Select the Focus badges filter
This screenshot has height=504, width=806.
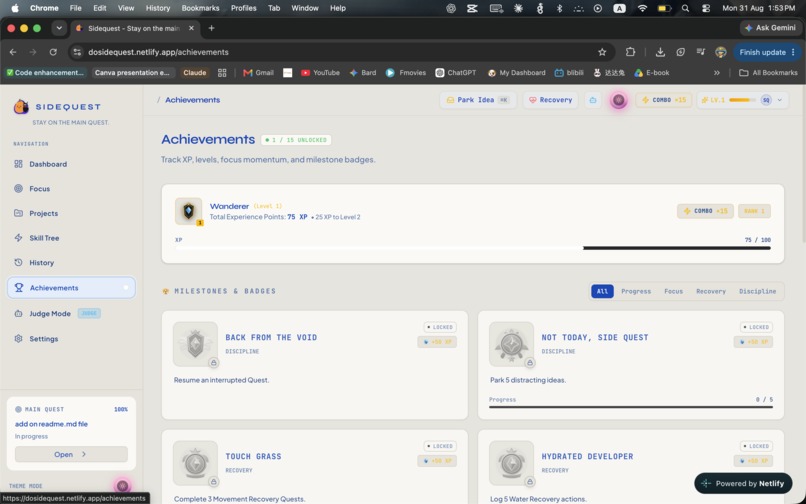[673, 291]
